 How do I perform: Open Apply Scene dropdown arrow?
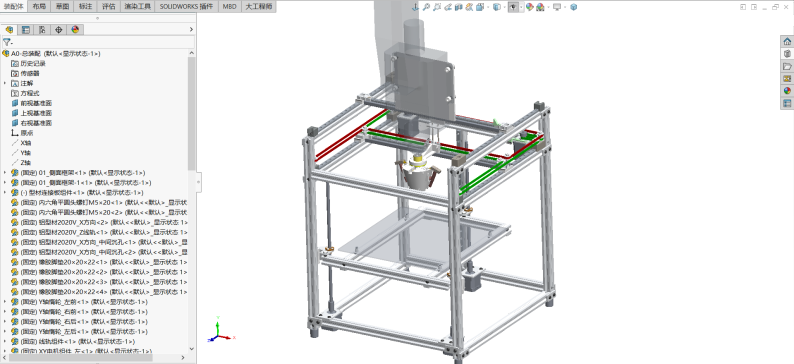[x=548, y=7]
